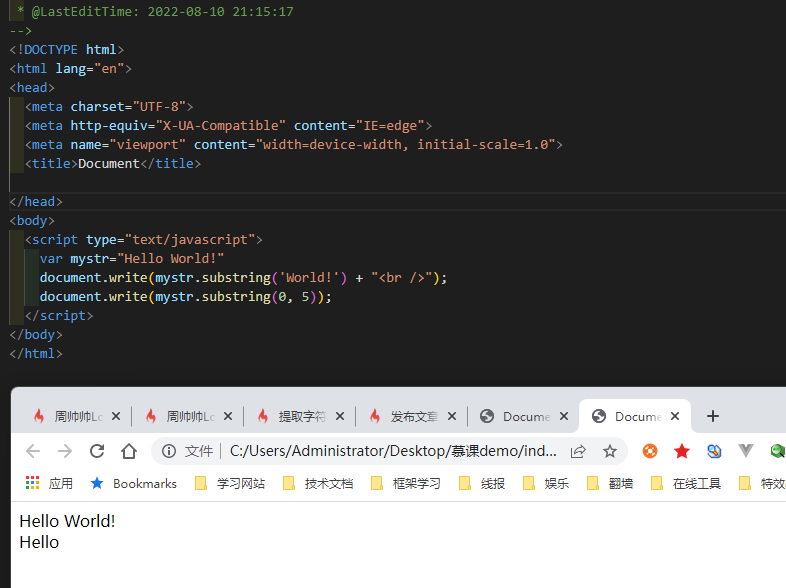Click the closing </html> tag line
The width and height of the screenshot is (786, 588).
click(36, 354)
